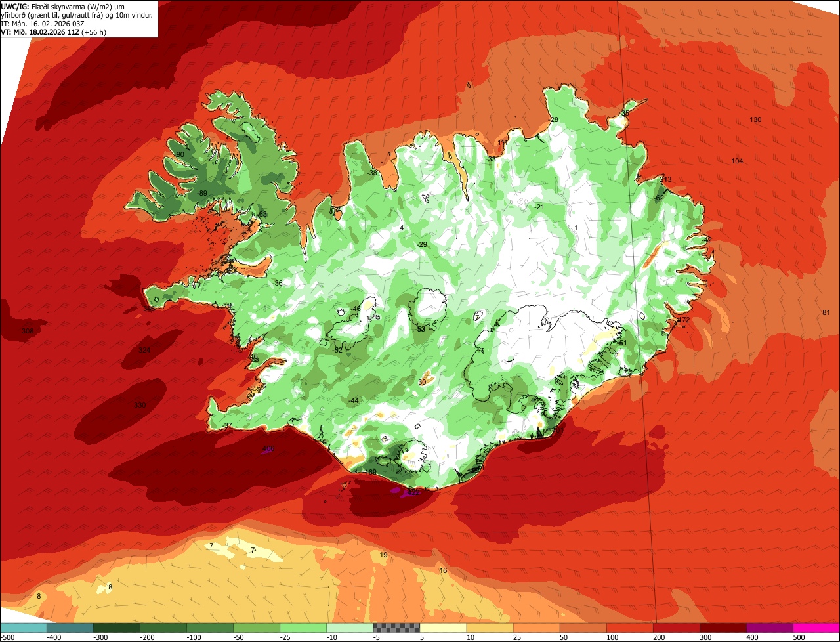Select the orange legend swatch from 50 to 100

click(583, 628)
